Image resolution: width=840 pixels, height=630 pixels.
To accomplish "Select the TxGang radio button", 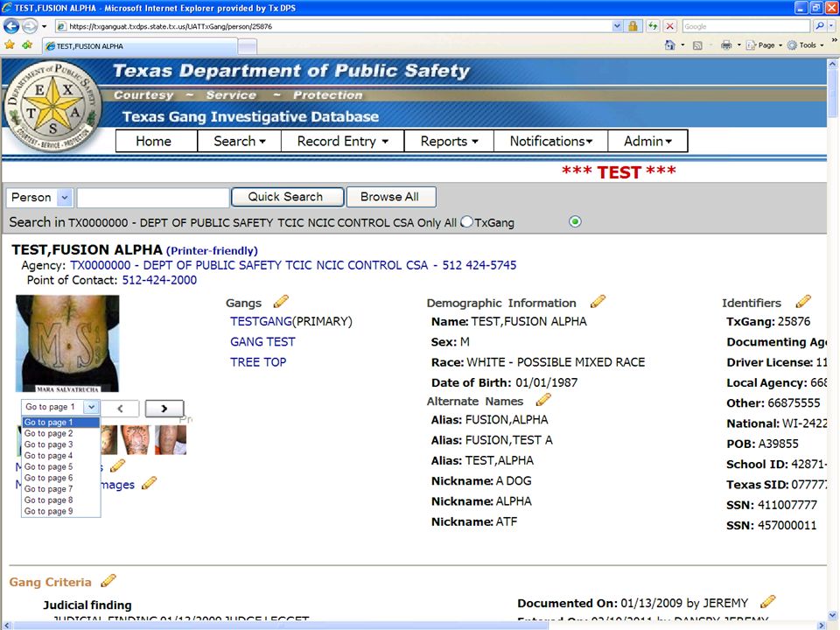I will 466,221.
